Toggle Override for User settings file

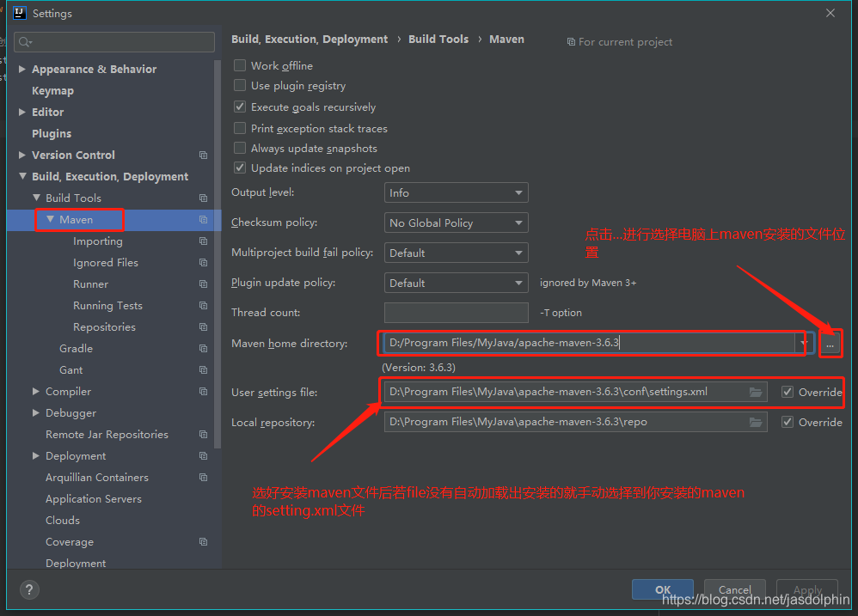coord(788,392)
